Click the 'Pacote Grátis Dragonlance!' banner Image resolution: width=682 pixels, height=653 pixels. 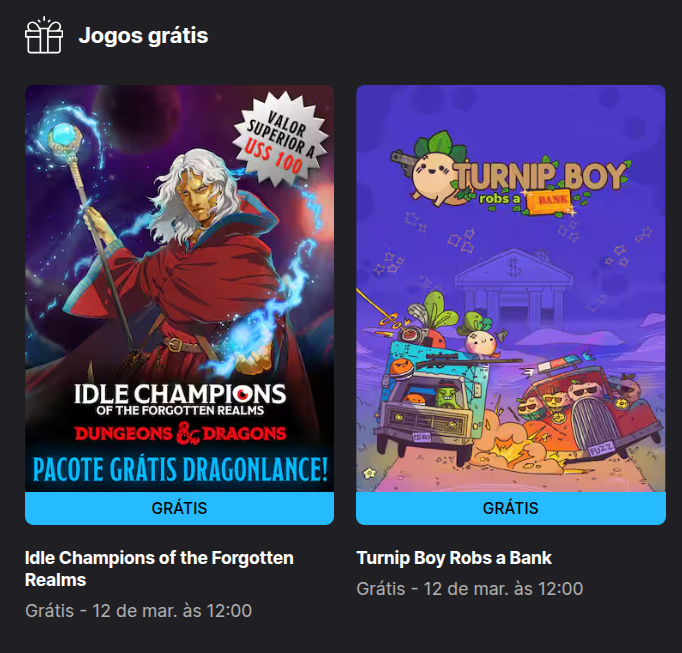coord(180,469)
